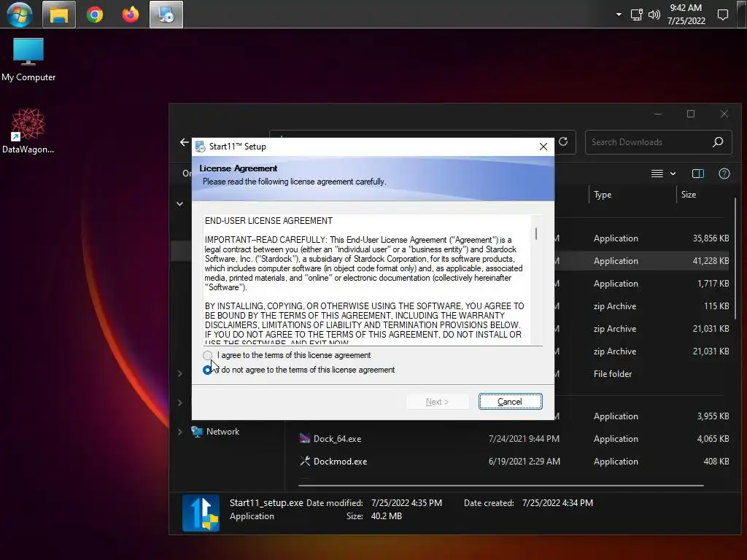
Task: Click the Network icon in sidebar
Action: [197, 432]
